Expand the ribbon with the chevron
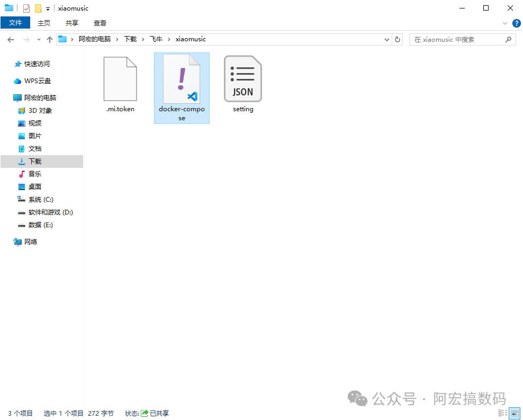Viewport: 523px width, 420px height. 504,23
